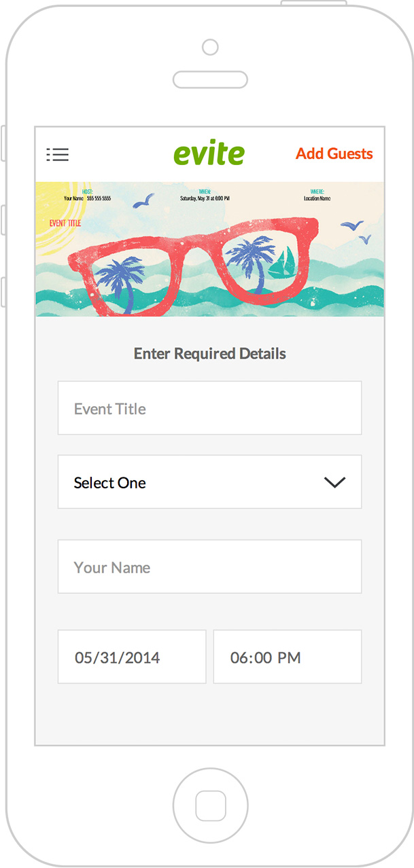
Task: Click the WHEN date text on invitation
Action: click(205, 199)
